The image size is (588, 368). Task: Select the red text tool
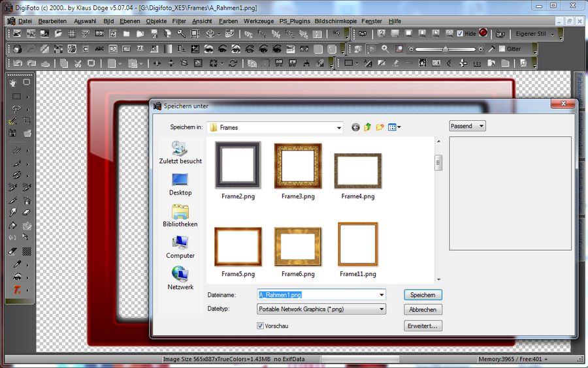17,290
